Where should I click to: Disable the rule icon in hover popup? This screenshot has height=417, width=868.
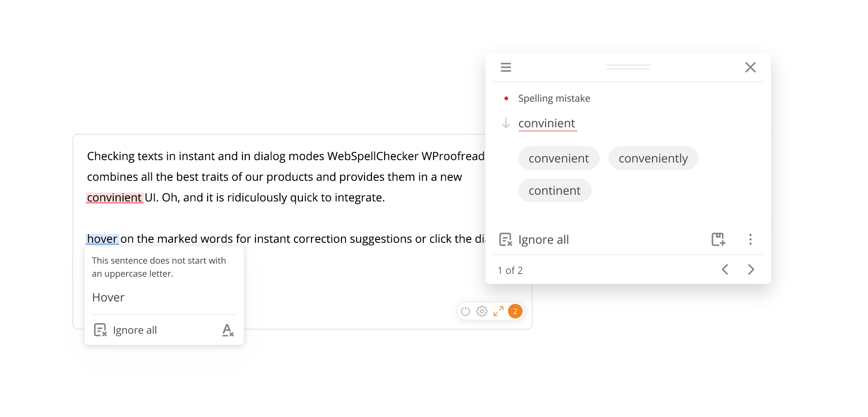[x=228, y=330]
